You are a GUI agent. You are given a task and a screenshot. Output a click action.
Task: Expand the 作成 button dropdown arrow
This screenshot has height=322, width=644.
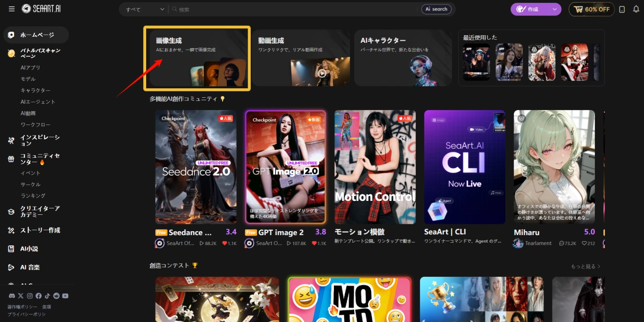555,9
